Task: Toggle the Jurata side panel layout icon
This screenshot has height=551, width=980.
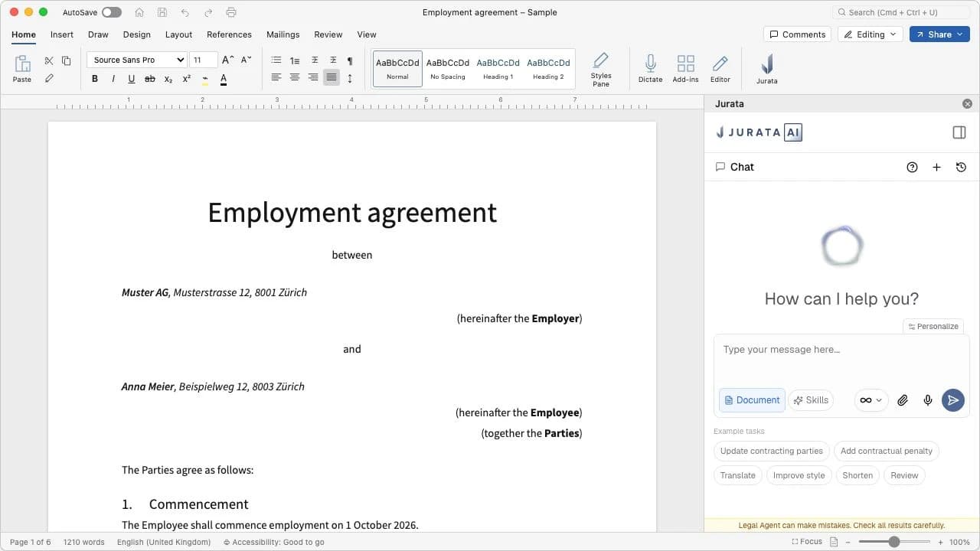Action: (959, 132)
